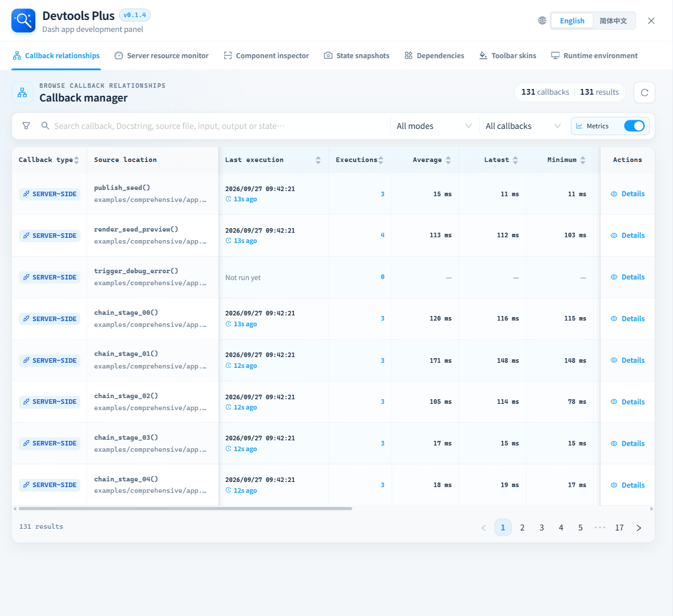Go to results page 3

coord(542,528)
